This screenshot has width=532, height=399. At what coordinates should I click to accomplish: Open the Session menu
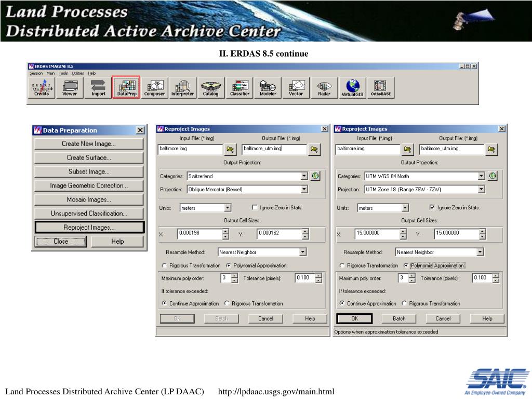pos(36,73)
